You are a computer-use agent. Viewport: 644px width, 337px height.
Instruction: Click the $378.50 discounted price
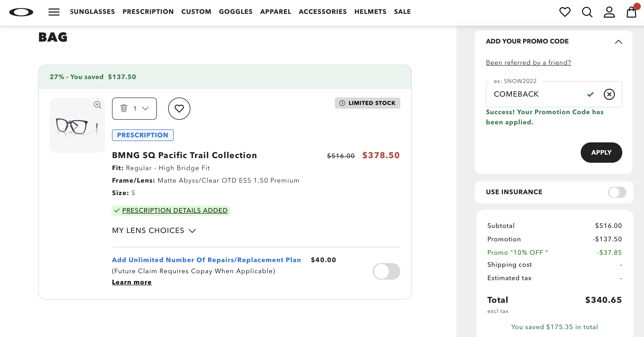pos(381,155)
